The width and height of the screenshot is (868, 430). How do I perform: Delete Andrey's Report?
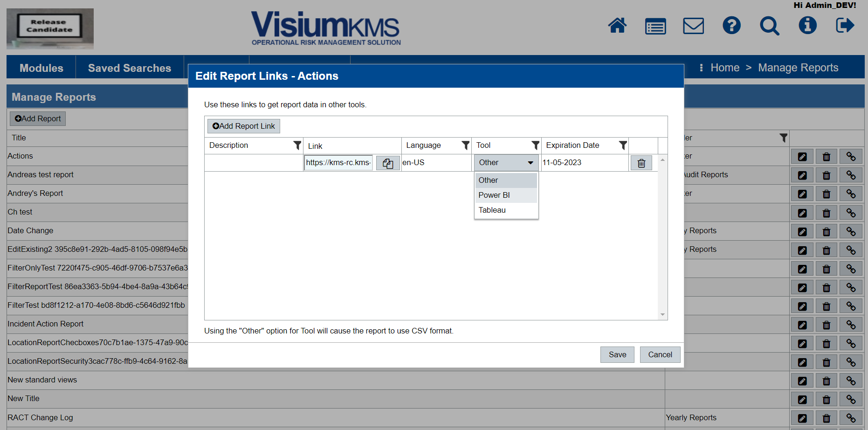[827, 194]
